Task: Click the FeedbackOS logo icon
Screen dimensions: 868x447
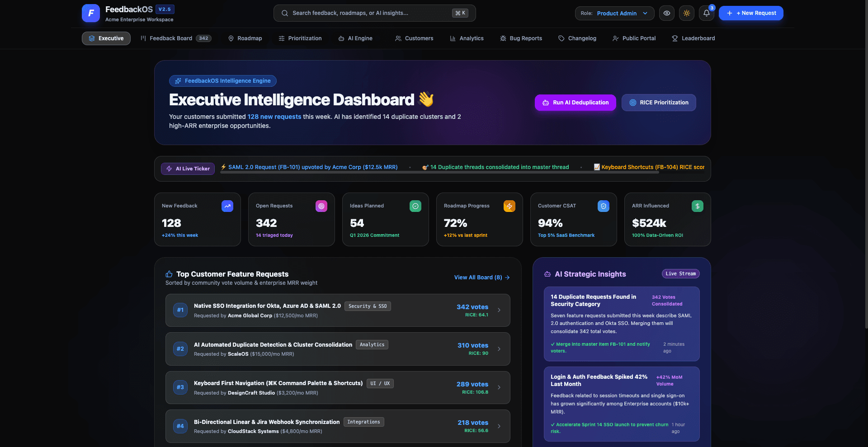Action: [x=91, y=13]
